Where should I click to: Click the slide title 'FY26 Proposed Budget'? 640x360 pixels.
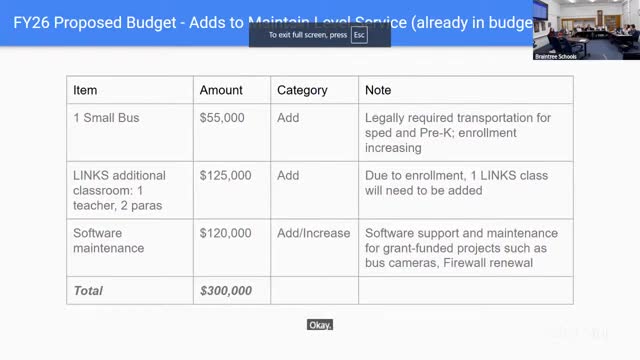[x=95, y=23]
